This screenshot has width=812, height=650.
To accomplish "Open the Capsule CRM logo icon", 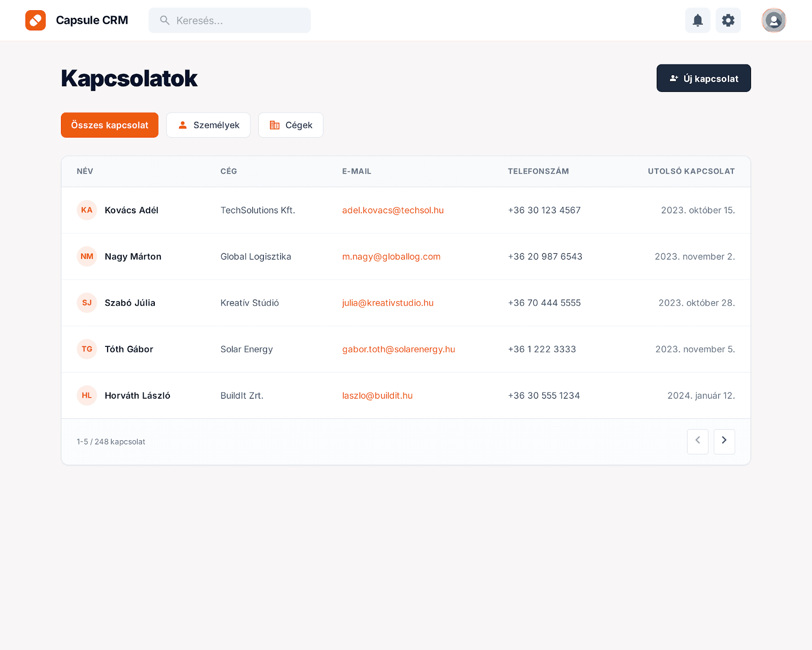I will pos(36,20).
